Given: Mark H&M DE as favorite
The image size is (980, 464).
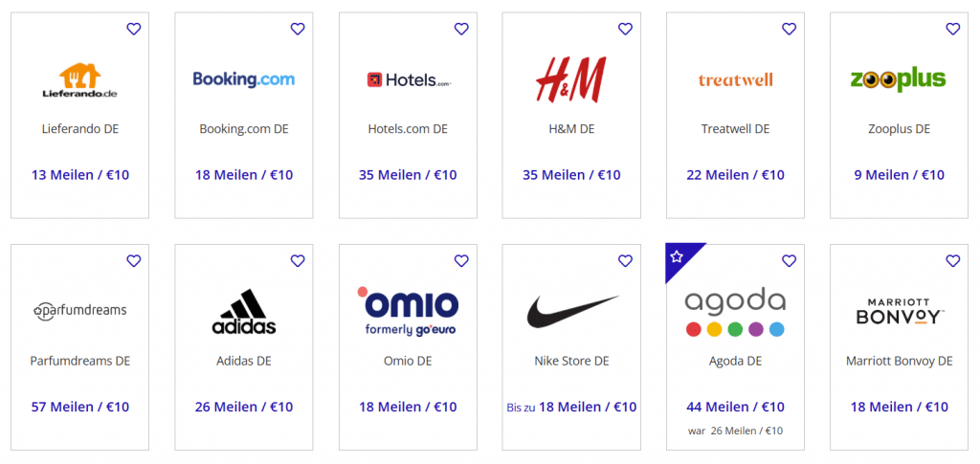Looking at the screenshot, I should point(626,30).
